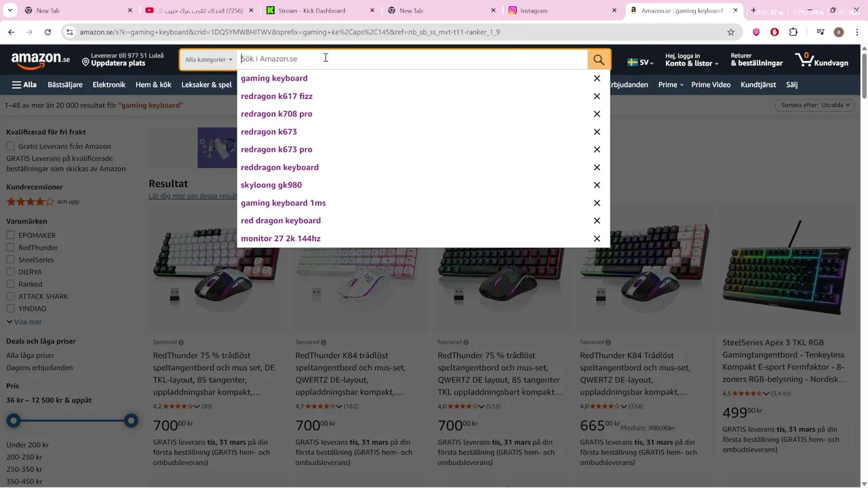Image resolution: width=868 pixels, height=488 pixels.
Task: Check the YINDIAO brand filter
Action: (x=10, y=308)
